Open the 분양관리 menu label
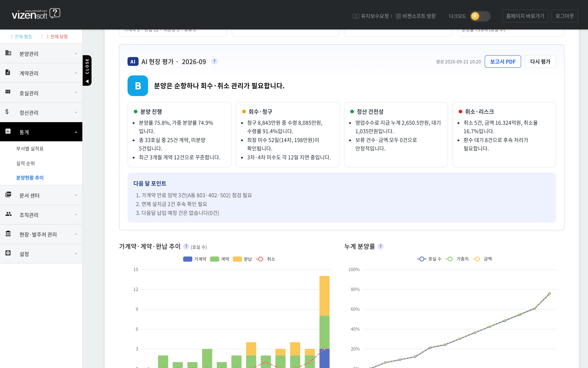Image resolution: width=588 pixels, height=368 pixels. pyautogui.click(x=29, y=54)
